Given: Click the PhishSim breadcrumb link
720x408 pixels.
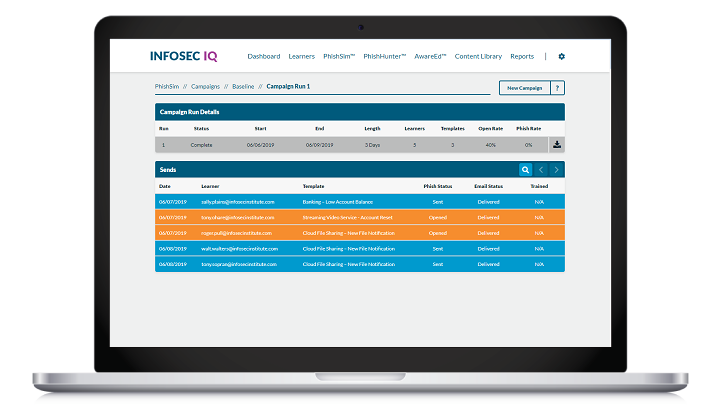Looking at the screenshot, I should (x=168, y=87).
